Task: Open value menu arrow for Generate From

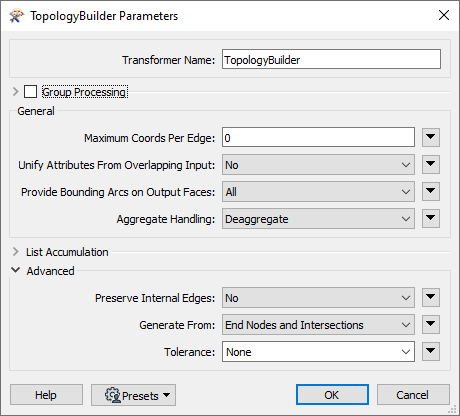Action: click(431, 324)
